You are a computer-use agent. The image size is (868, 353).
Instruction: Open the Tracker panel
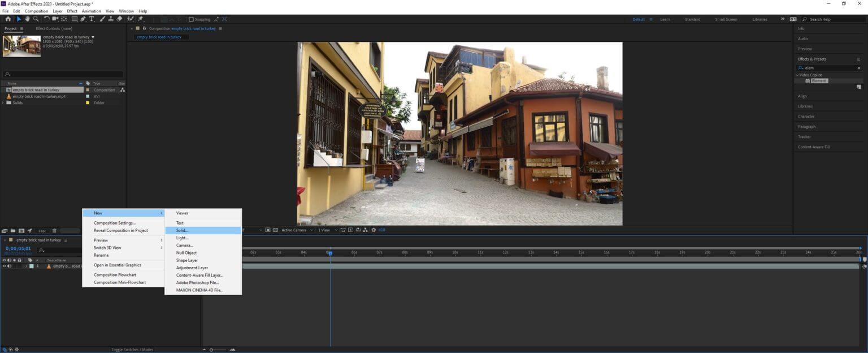(804, 136)
